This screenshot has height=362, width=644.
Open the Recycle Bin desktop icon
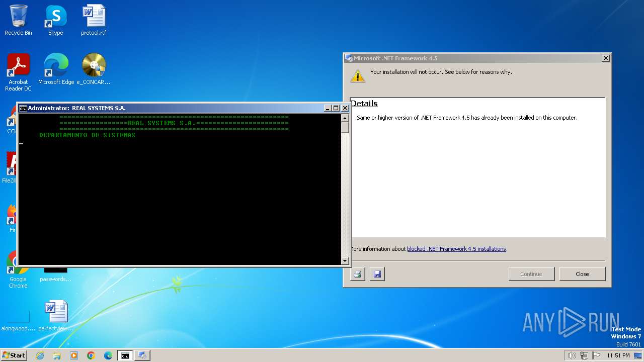click(18, 20)
